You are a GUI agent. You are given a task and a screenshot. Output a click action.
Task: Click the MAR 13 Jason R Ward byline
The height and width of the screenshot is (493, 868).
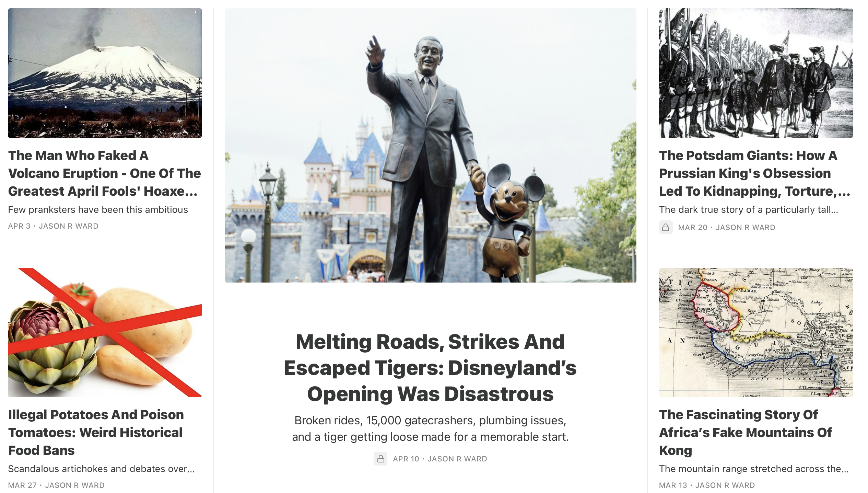[x=707, y=485]
